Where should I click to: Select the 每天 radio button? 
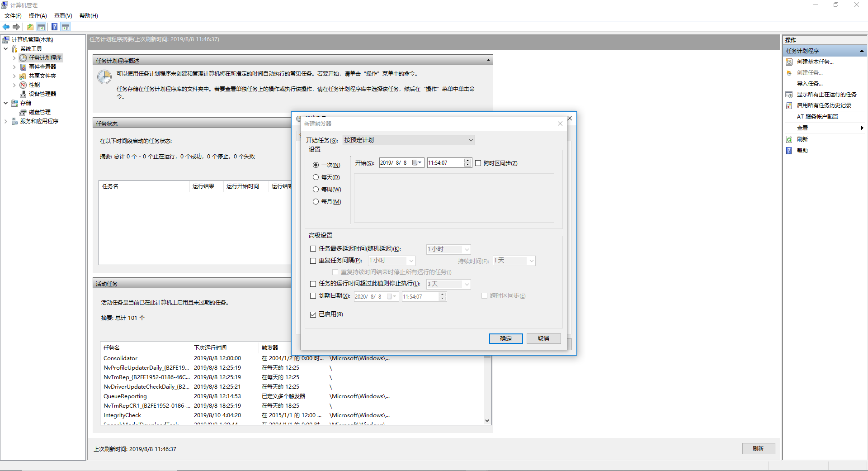point(316,177)
